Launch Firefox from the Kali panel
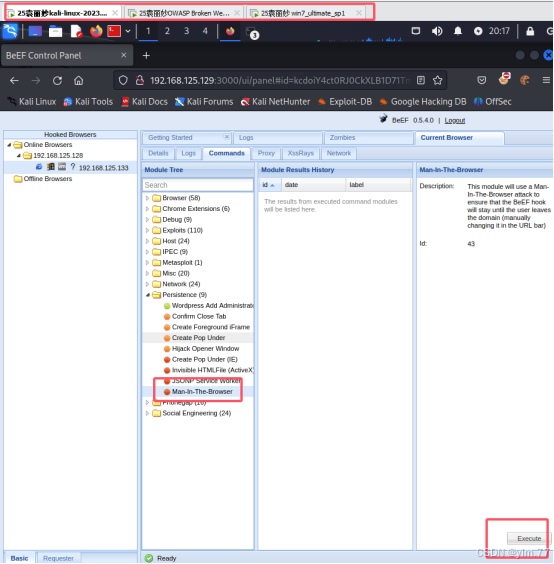This screenshot has height=564, width=554. (x=96, y=31)
